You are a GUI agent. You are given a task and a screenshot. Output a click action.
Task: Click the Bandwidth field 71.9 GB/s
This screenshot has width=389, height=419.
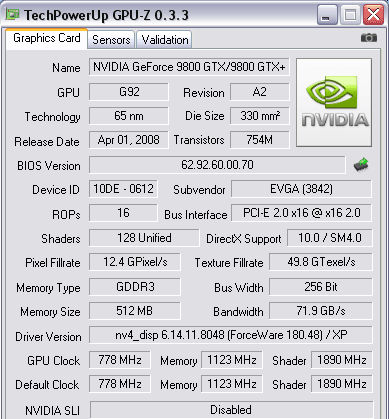point(321,311)
